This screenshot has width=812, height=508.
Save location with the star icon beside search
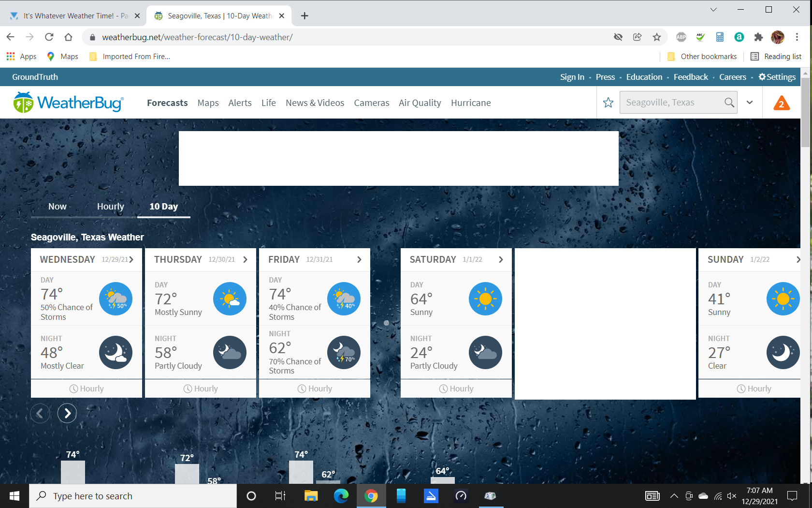click(608, 103)
